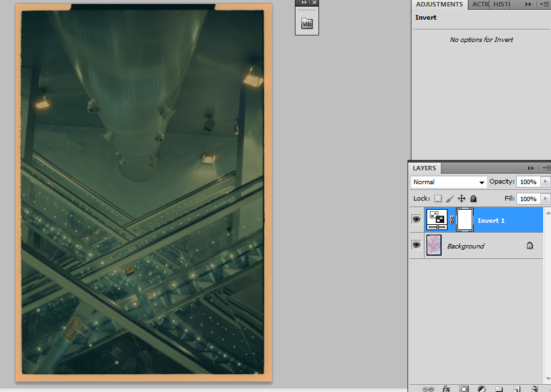Add a layer style via fx icon
Image resolution: width=551 pixels, height=392 pixels.
point(446,389)
